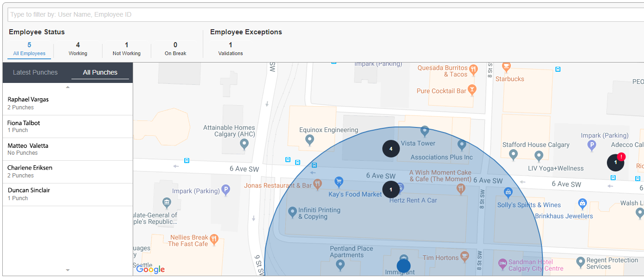Select the Jonas Restaurant & Bar pin
Screen dimensions: 644x278
[x=317, y=184]
